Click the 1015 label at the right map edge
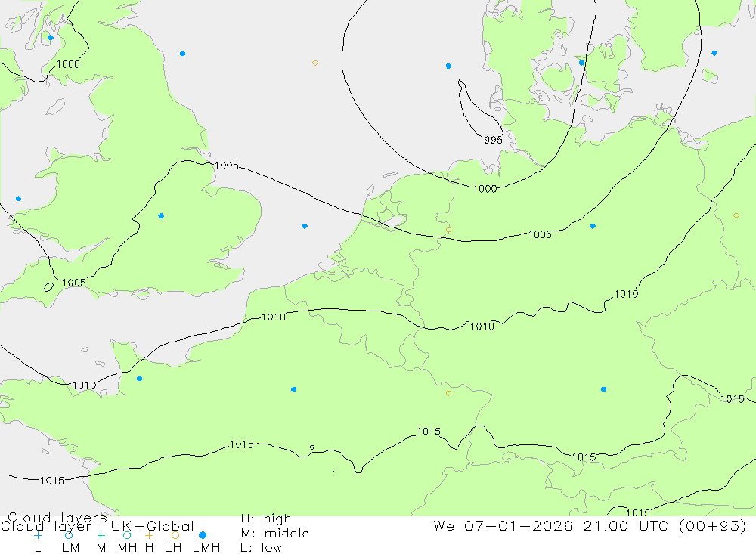The image size is (756, 554). pyautogui.click(x=733, y=399)
